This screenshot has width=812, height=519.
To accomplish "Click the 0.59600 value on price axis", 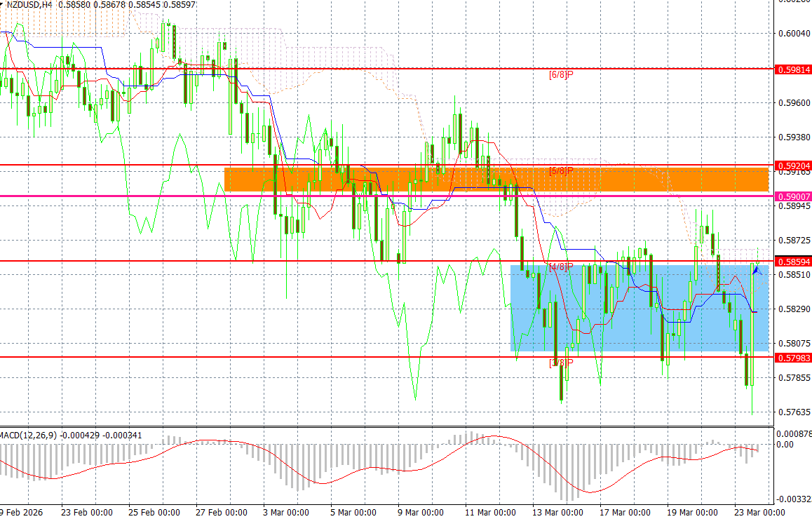I will [x=794, y=102].
